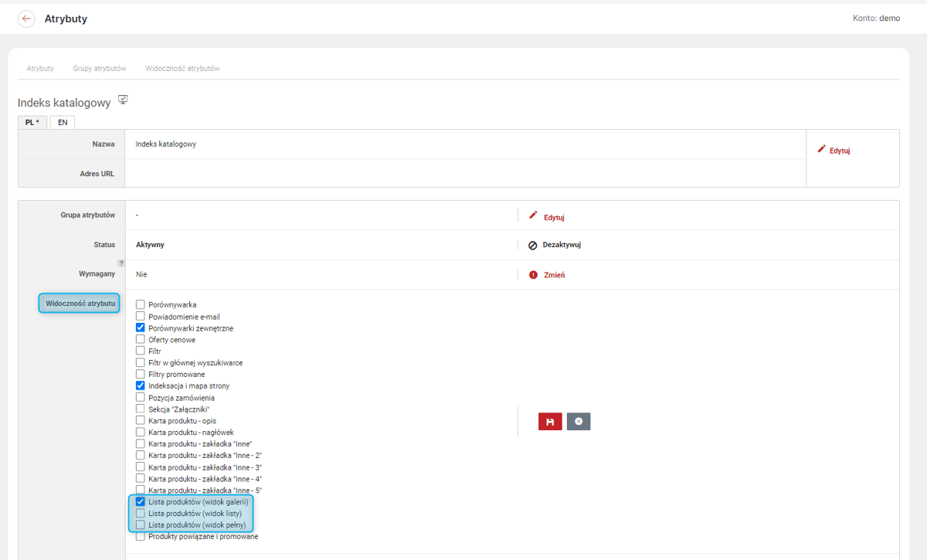The width and height of the screenshot is (927, 560).
Task: Click the Atrybuty page title
Action: (x=66, y=19)
